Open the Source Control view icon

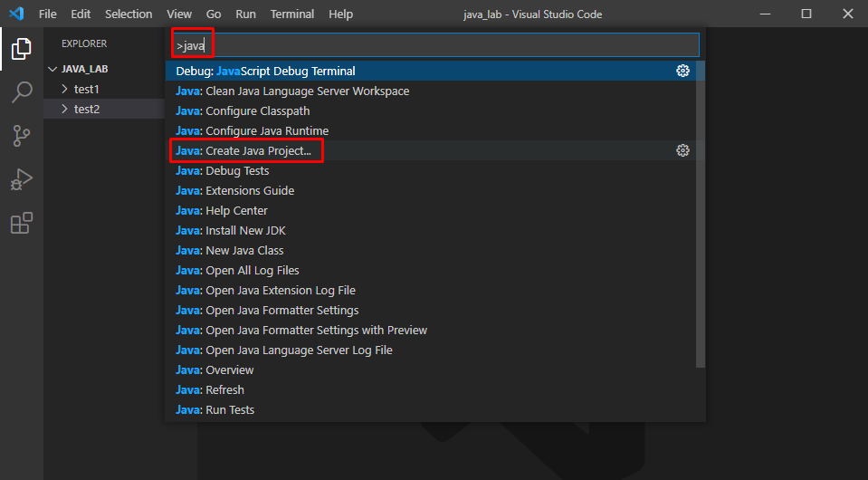22,136
